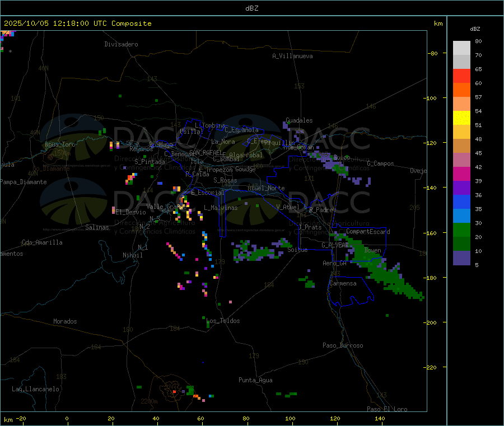Viewport: 504px width, 426px height.
Task: Pick the 20 dBZ green legend swatch
Action: (461, 244)
